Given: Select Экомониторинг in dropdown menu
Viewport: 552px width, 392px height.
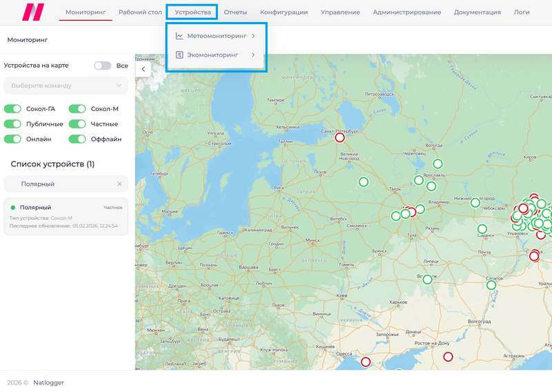Looking at the screenshot, I should (x=216, y=55).
